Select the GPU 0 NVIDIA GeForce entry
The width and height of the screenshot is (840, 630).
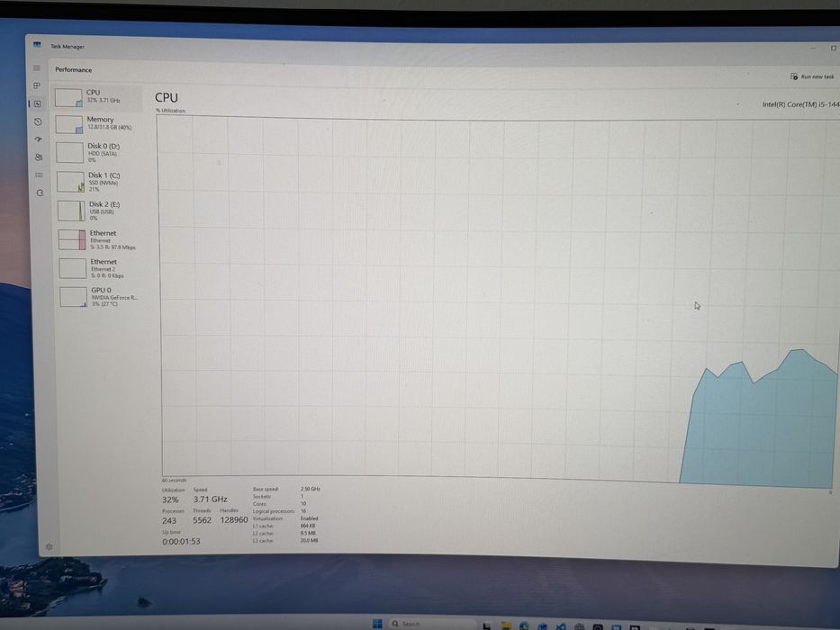click(x=103, y=297)
